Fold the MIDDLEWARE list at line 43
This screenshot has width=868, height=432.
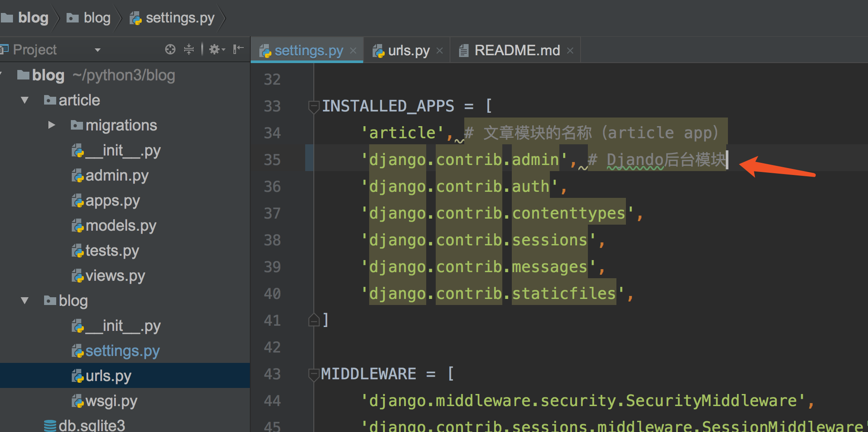click(313, 374)
